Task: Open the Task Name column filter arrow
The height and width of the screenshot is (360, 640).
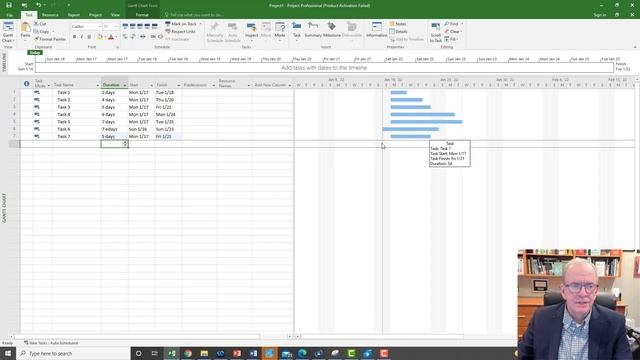Action: click(98, 85)
